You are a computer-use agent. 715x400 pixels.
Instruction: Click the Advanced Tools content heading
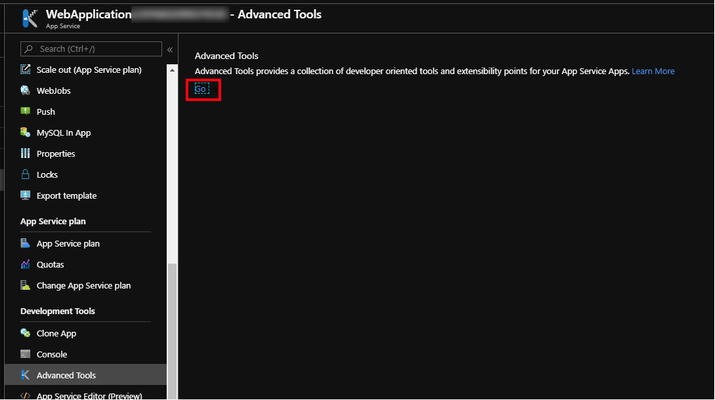(x=226, y=56)
